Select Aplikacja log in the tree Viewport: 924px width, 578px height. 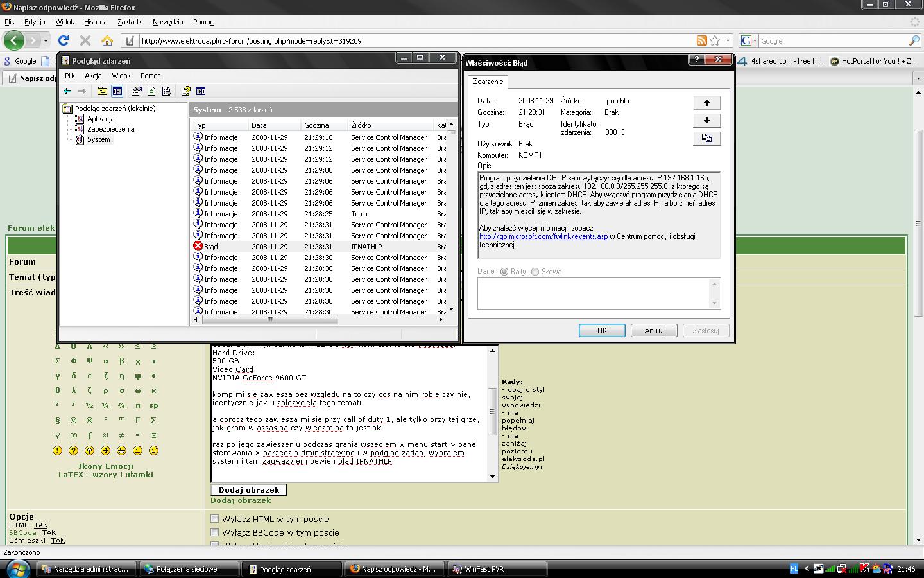101,119
